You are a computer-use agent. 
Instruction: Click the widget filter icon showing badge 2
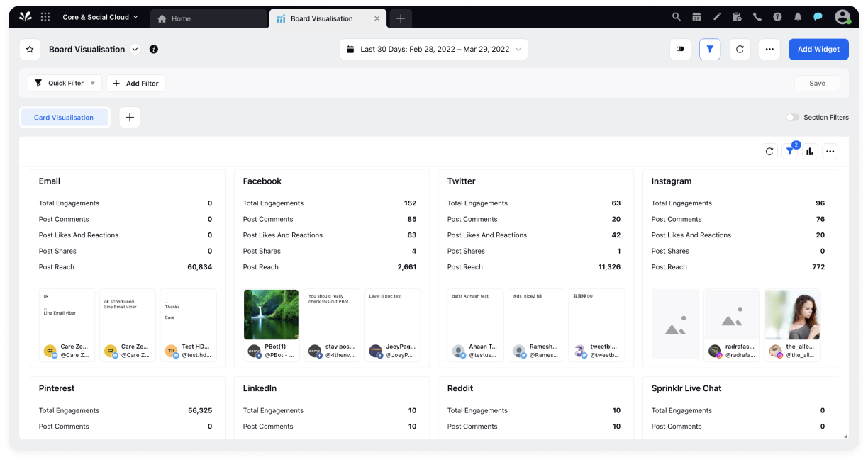tap(789, 151)
